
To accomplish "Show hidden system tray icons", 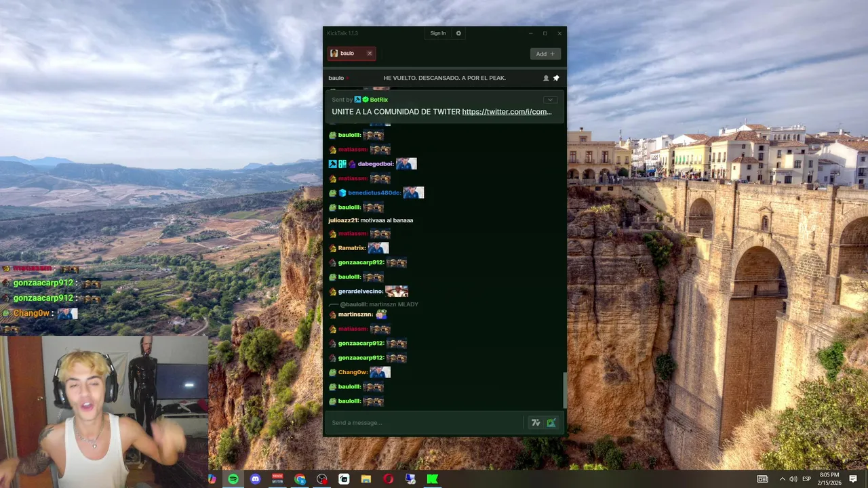I will coord(782,479).
